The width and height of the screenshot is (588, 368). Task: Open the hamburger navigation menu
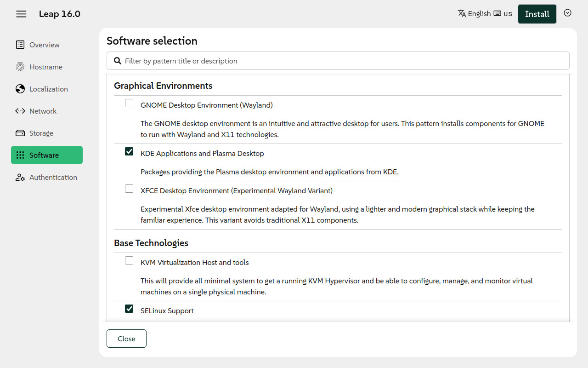coord(21,14)
